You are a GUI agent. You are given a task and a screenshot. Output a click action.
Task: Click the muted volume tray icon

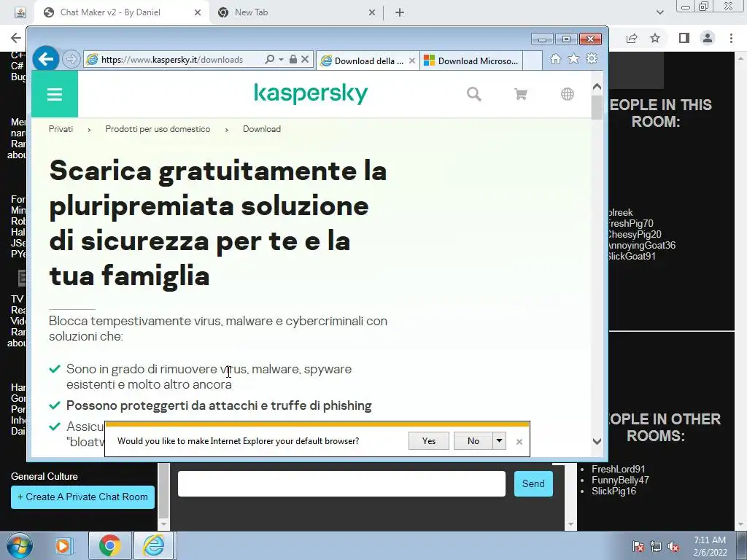point(673,546)
